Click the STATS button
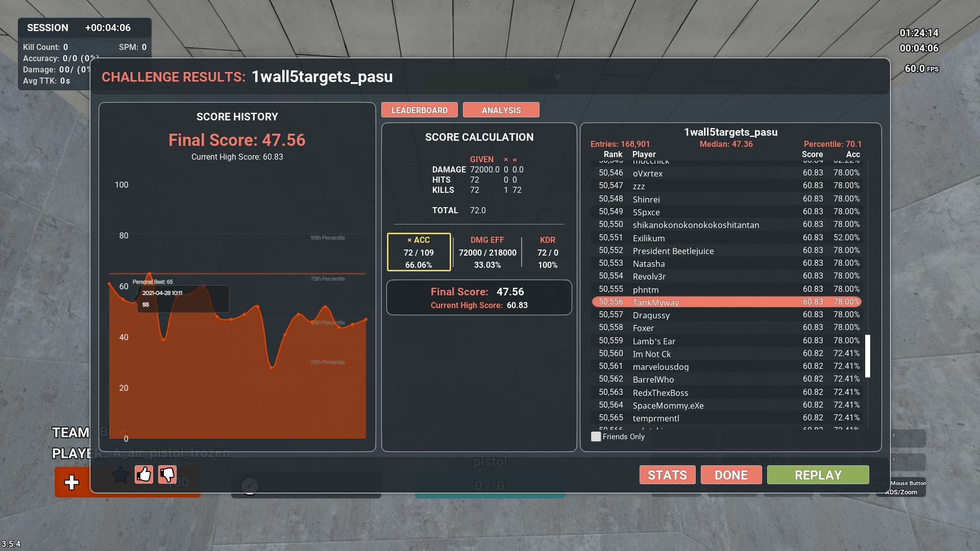 [x=667, y=475]
